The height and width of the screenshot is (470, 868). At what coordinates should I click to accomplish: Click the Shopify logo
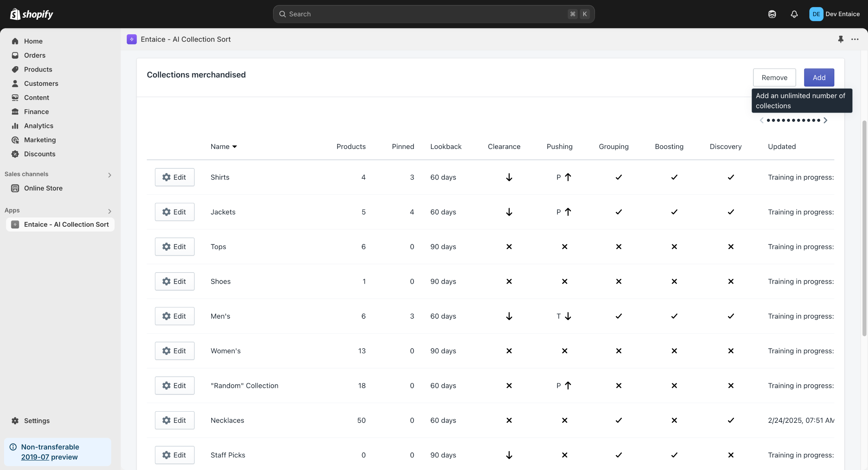[32, 14]
